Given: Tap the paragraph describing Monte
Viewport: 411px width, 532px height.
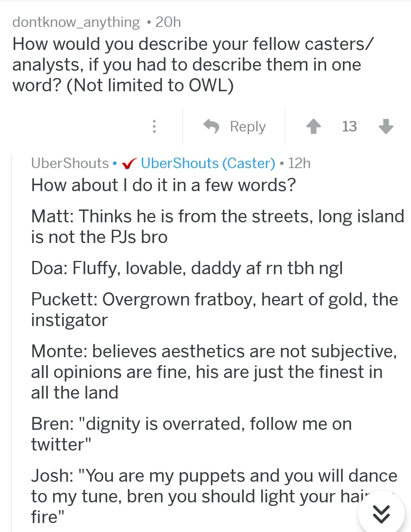Looking at the screenshot, I should click(x=214, y=372).
